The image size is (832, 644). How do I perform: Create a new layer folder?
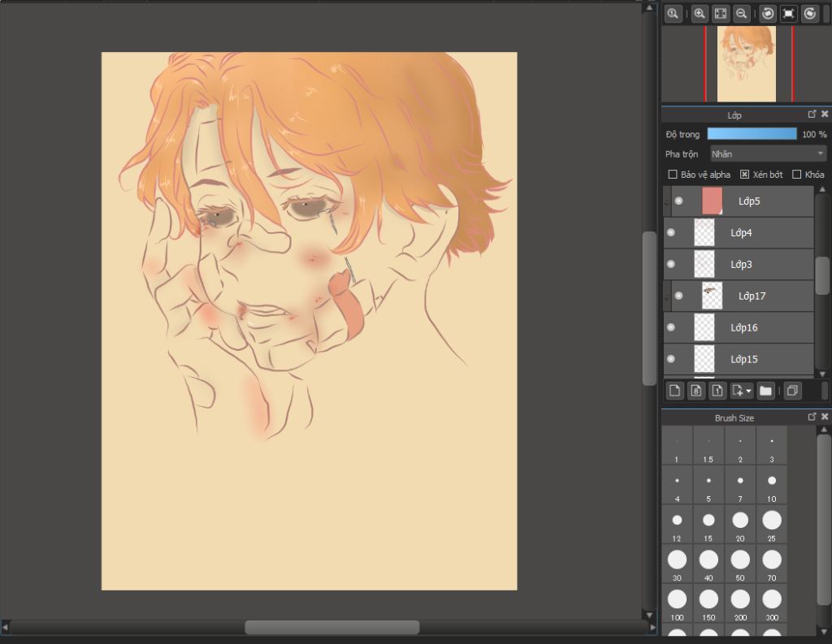(x=765, y=391)
